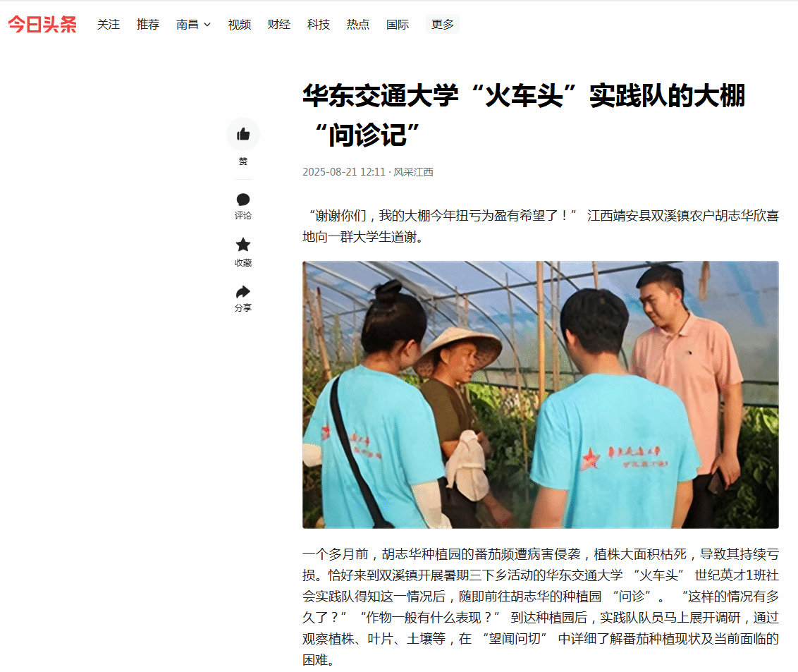Click the thumbs-up like icon
The image size is (798, 672).
243,134
